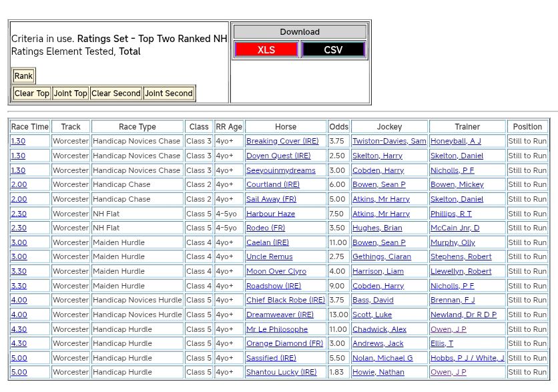Select the Clear Top filter button
Image resolution: width=558 pixels, height=392 pixels.
coord(32,93)
